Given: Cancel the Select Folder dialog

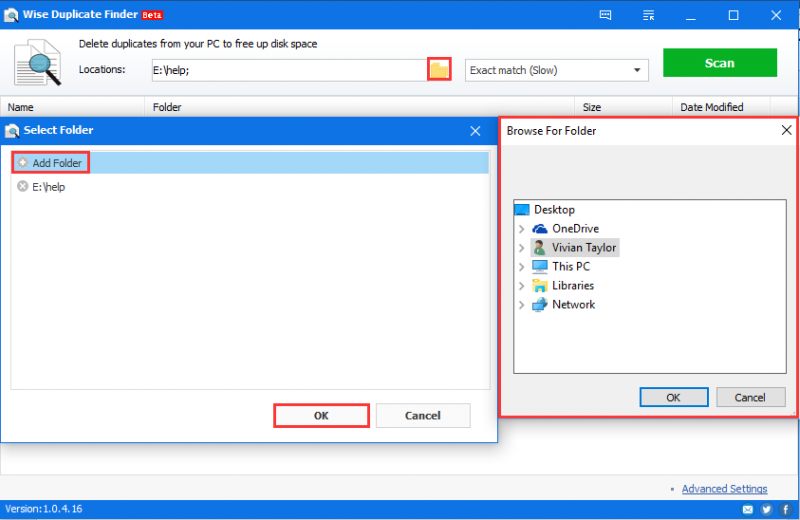Looking at the screenshot, I should pyautogui.click(x=423, y=415).
